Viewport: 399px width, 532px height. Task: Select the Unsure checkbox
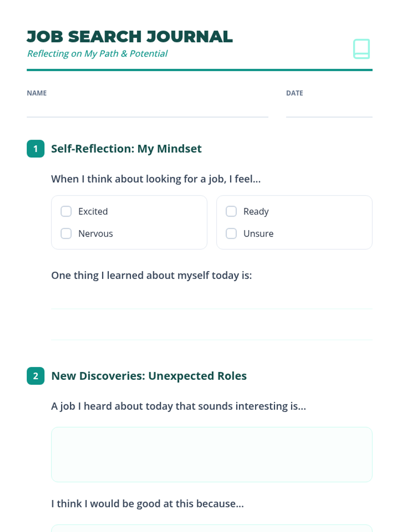click(231, 233)
